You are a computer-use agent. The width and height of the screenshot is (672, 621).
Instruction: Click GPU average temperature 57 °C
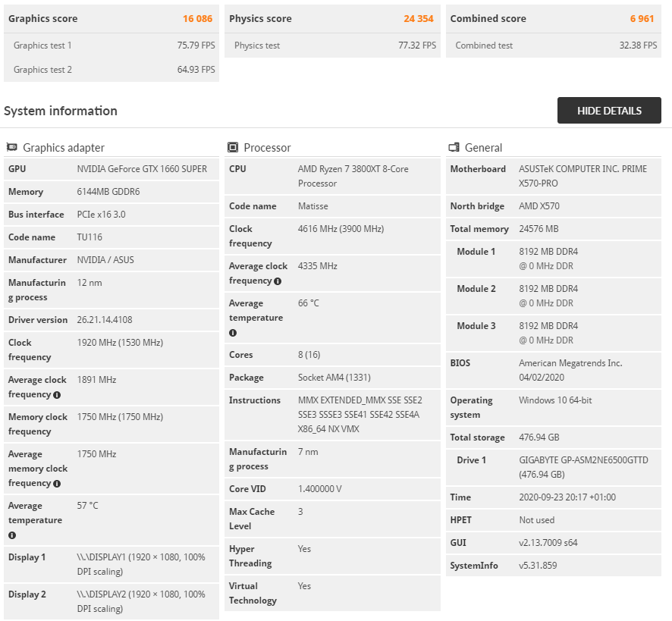[87, 505]
